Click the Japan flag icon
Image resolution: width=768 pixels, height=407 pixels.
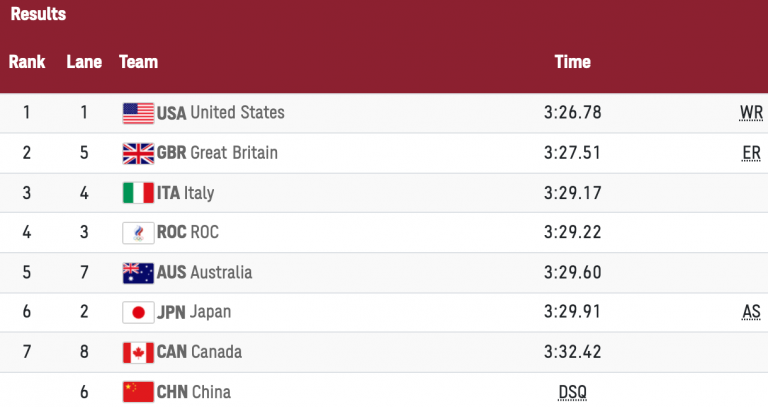point(138,312)
